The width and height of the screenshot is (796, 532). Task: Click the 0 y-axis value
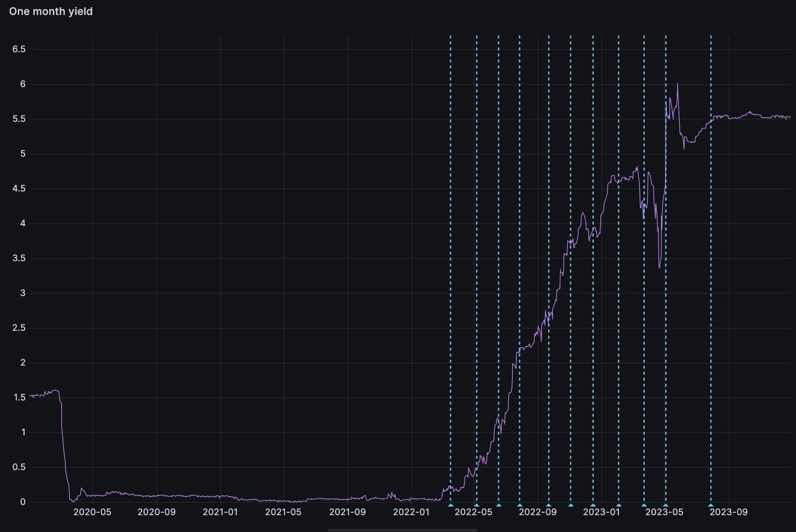coord(22,502)
